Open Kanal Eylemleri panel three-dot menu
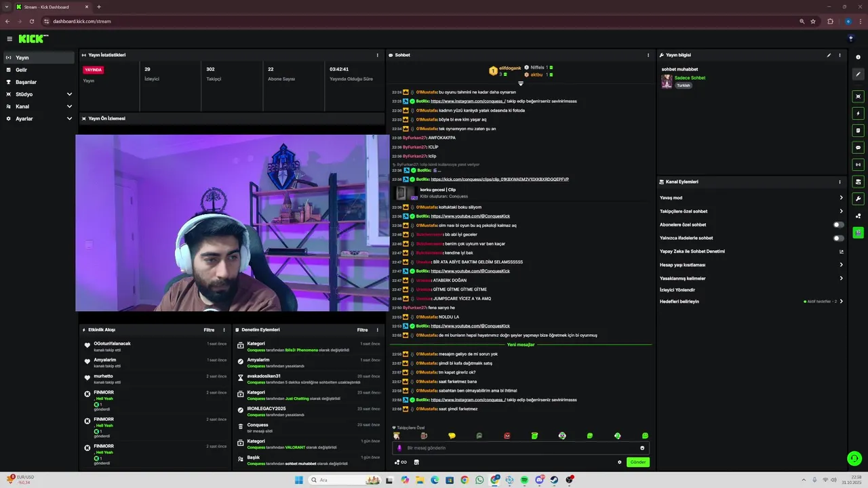 click(x=840, y=182)
